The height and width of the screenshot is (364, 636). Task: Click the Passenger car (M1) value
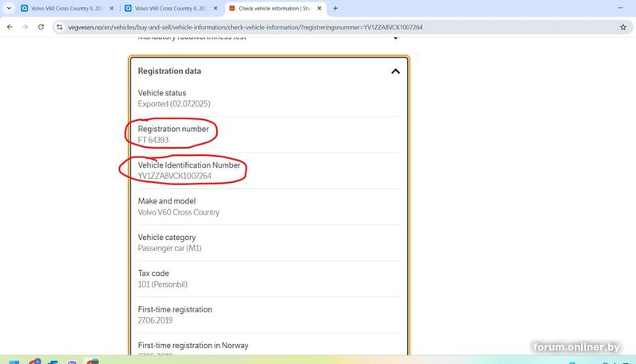tap(169, 248)
